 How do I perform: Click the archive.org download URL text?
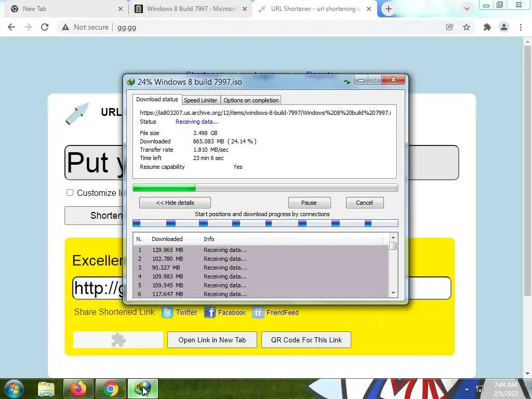265,113
